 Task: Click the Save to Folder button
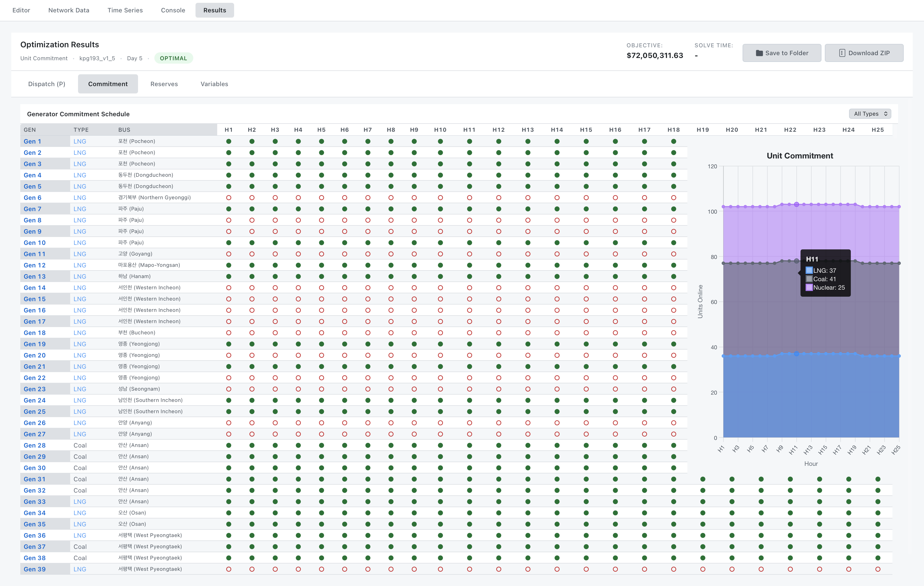[x=782, y=53]
